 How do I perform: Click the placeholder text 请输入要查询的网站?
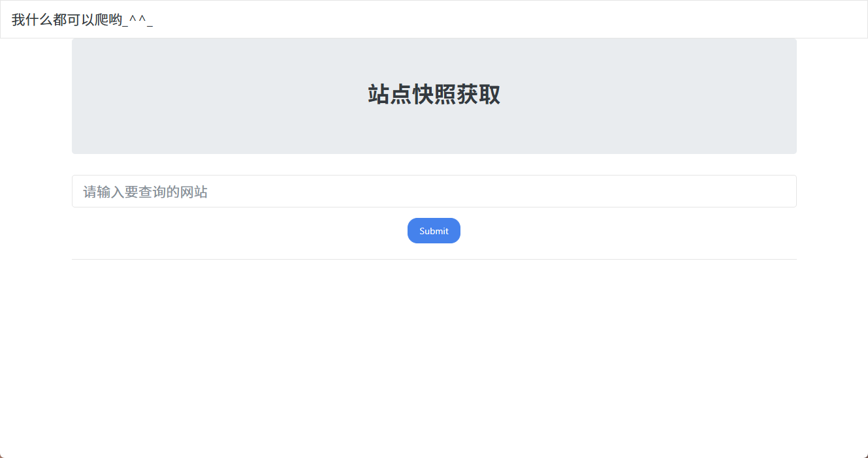pos(145,192)
